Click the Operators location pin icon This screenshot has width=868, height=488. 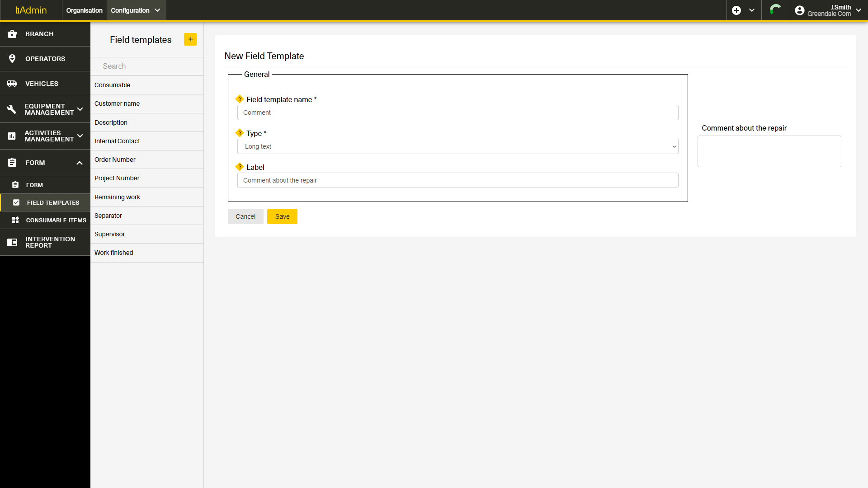pyautogui.click(x=12, y=59)
